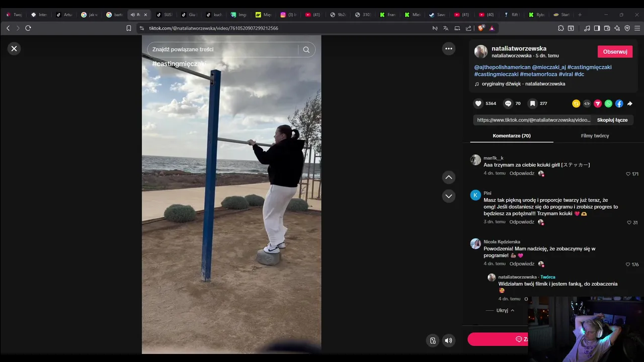Expand more share options arrow
The height and width of the screenshot is (362, 644).
click(x=629, y=104)
